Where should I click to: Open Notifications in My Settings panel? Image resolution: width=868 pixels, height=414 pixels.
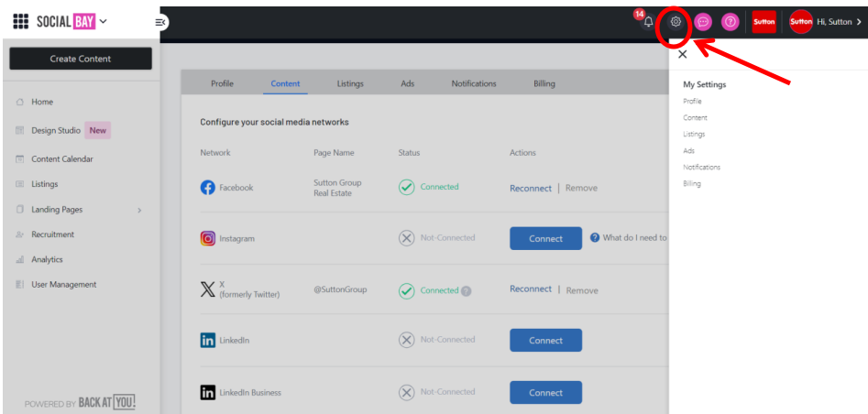[x=701, y=167]
